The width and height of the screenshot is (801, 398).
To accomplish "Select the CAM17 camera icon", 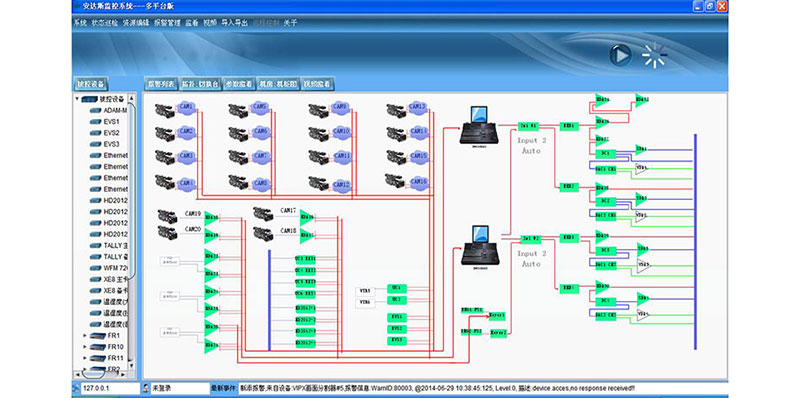I will coord(263,214).
